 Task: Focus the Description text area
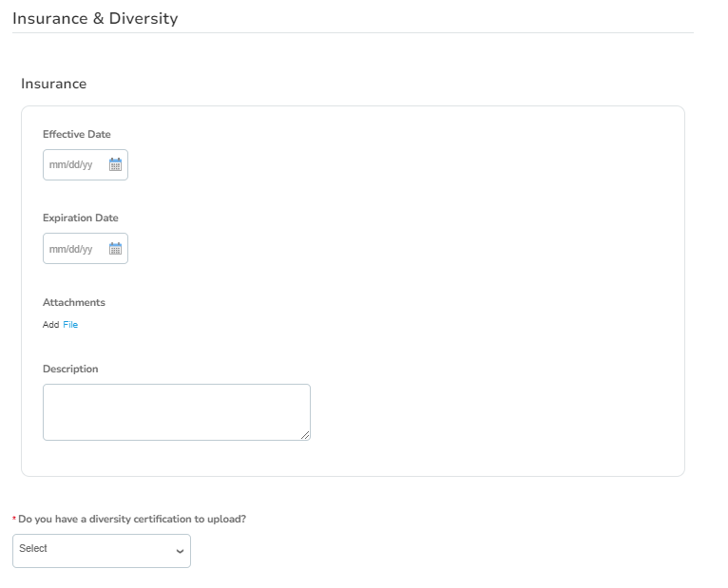point(177,412)
